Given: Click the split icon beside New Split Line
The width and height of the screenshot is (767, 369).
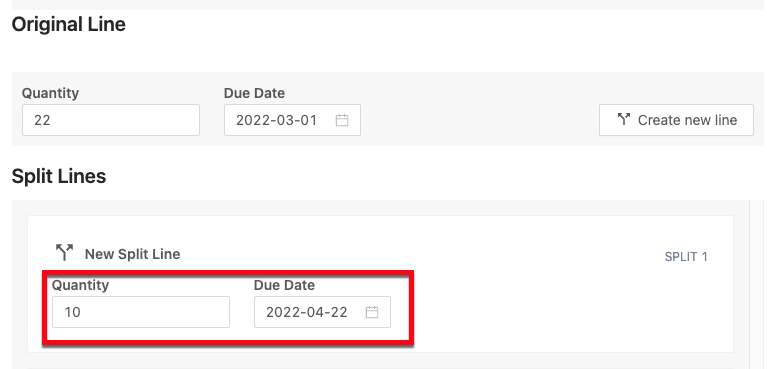Looking at the screenshot, I should coord(64,253).
